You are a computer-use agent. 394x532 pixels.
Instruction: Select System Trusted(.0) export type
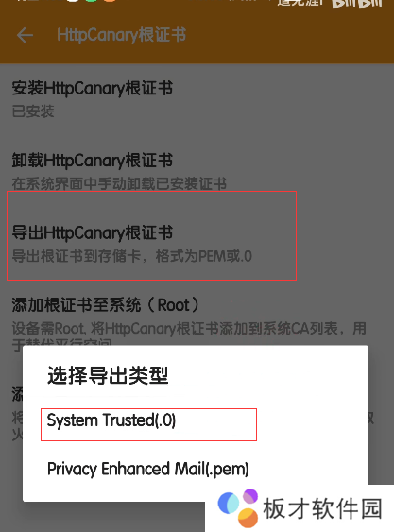coord(148,424)
